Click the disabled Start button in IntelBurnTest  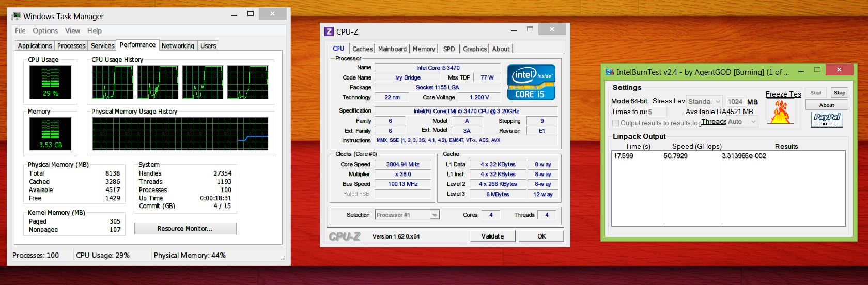[816, 93]
